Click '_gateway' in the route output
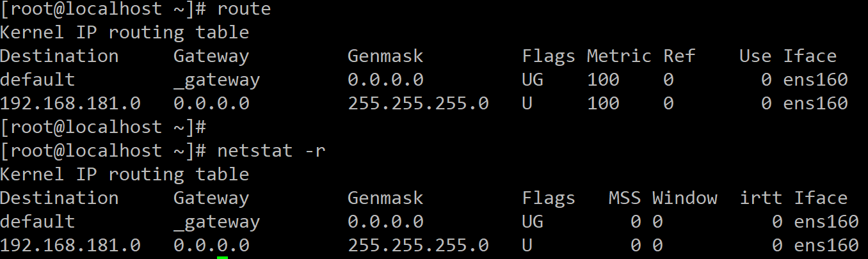This screenshot has height=259, width=868. pyautogui.click(x=217, y=80)
